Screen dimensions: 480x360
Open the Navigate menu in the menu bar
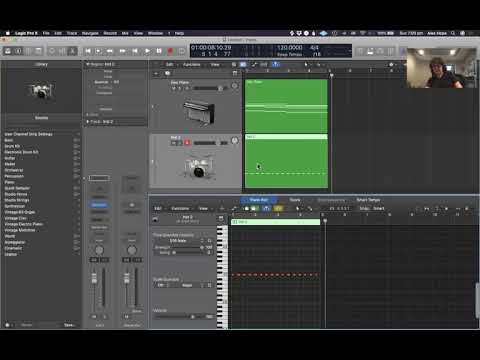click(x=90, y=33)
